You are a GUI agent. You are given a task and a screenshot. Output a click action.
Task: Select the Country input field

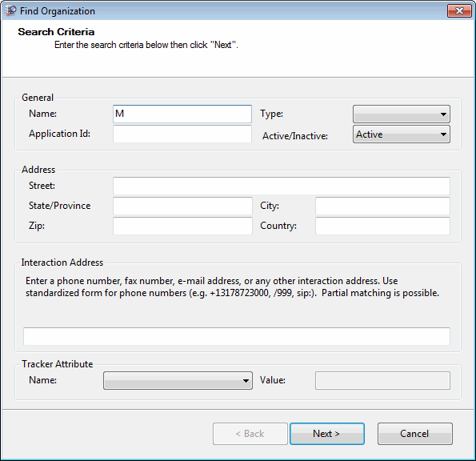[x=382, y=226]
